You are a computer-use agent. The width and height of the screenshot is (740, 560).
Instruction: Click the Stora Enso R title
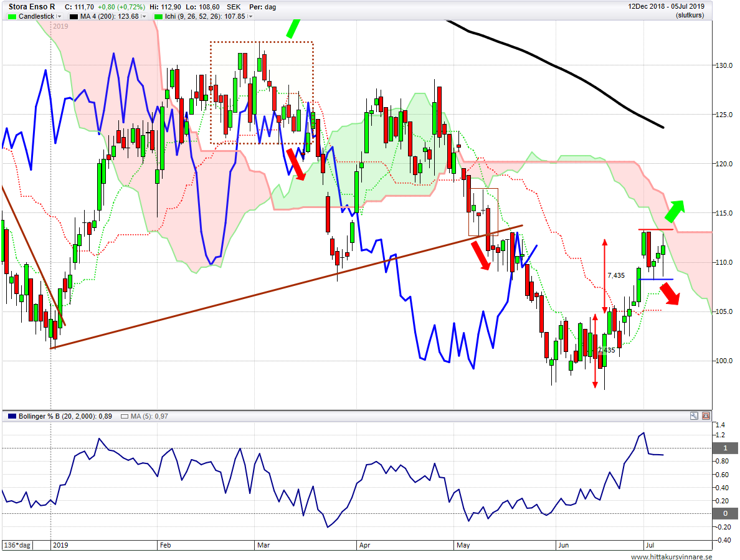pyautogui.click(x=32, y=7)
